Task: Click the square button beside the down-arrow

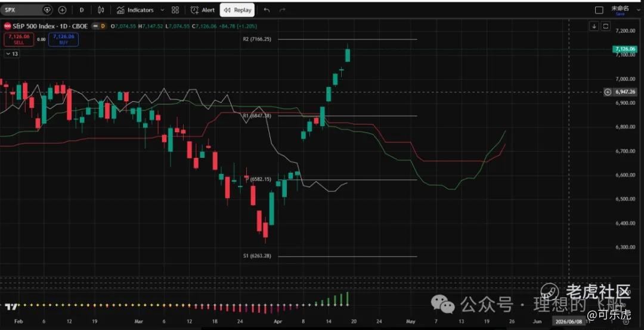Action: (x=606, y=26)
